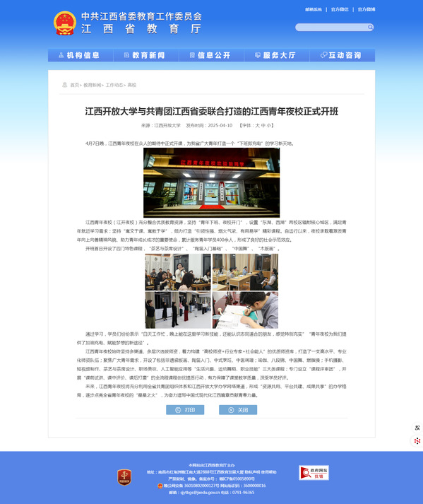Screen dimensions: 423x504
Task: Click the 打印 print button
Action: (x=185, y=410)
